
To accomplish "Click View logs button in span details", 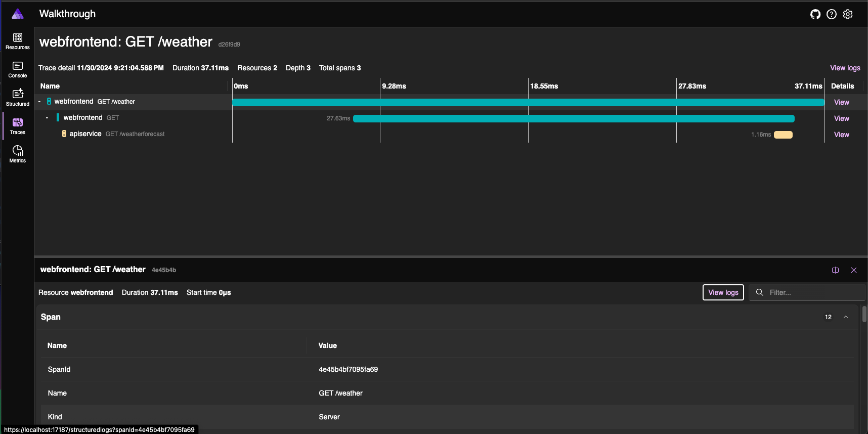I will pyautogui.click(x=723, y=292).
